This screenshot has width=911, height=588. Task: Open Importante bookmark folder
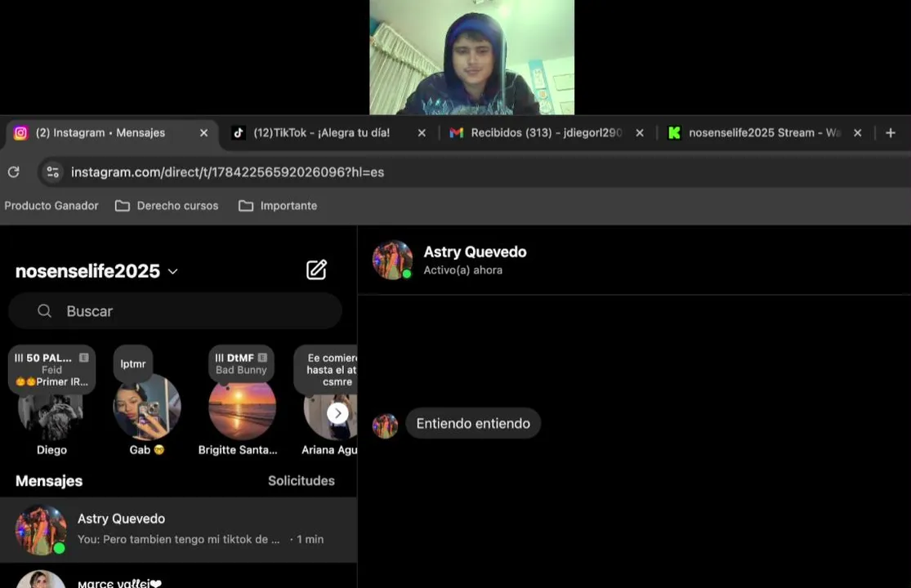click(278, 206)
